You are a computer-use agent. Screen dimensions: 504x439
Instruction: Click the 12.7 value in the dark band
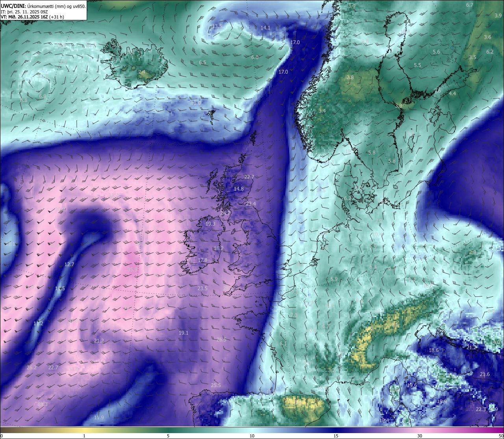point(69,264)
